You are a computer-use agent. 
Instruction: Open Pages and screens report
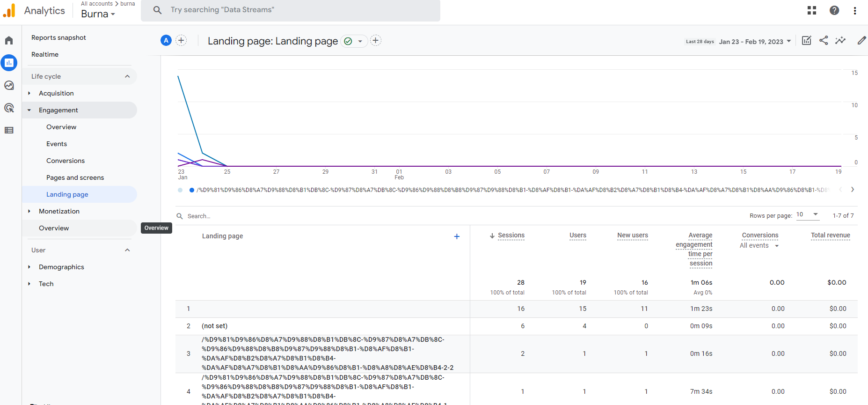tap(75, 177)
